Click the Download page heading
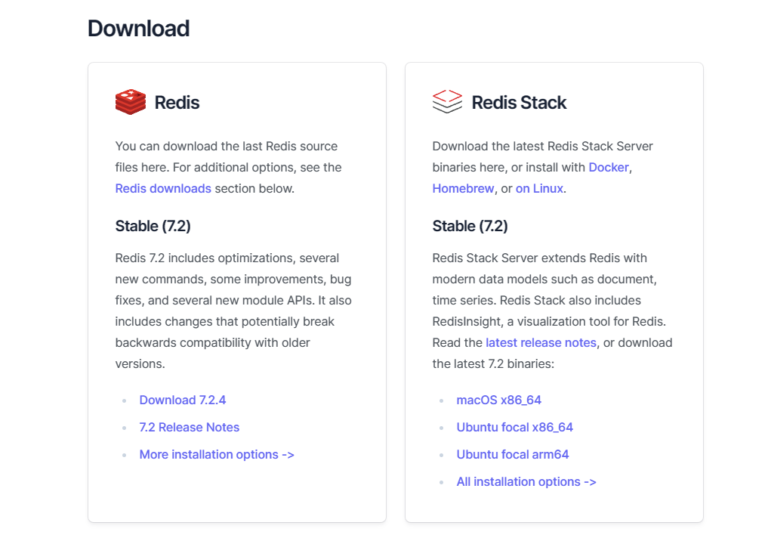This screenshot has width=768, height=541. click(x=138, y=28)
